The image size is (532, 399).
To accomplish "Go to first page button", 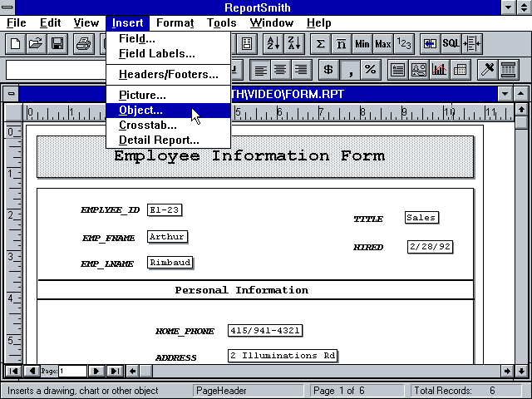I will click(13, 372).
